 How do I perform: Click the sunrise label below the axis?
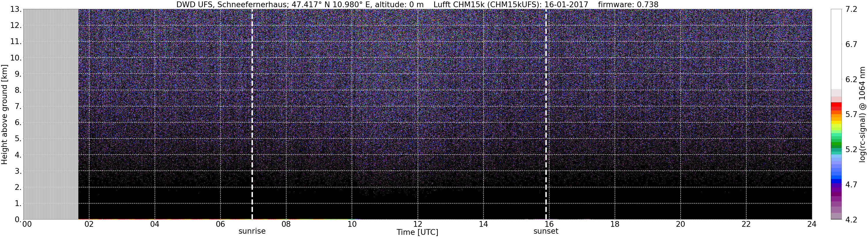point(252,231)
